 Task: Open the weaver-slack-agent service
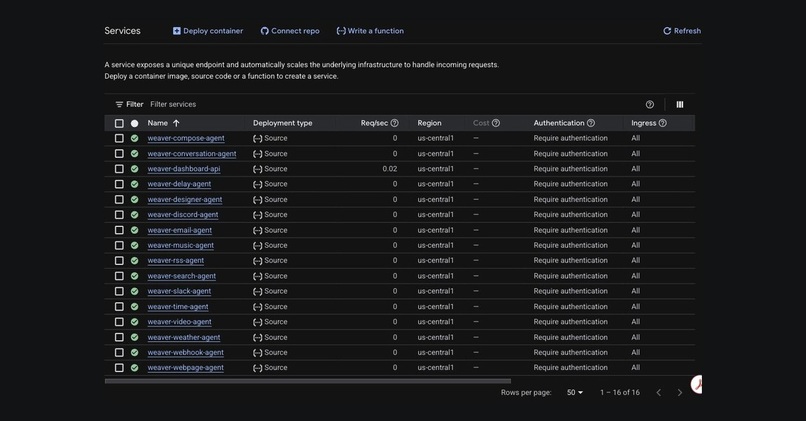click(x=179, y=291)
